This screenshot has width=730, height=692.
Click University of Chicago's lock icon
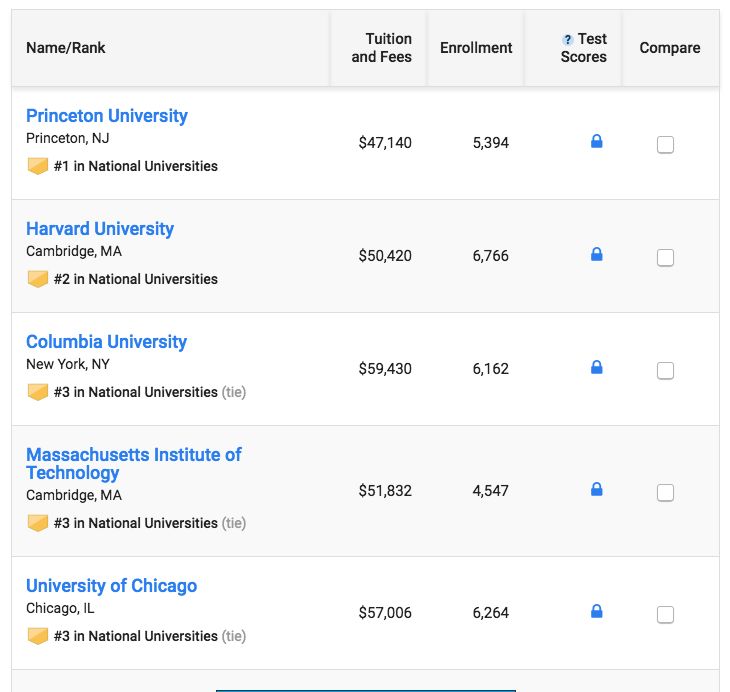(597, 611)
